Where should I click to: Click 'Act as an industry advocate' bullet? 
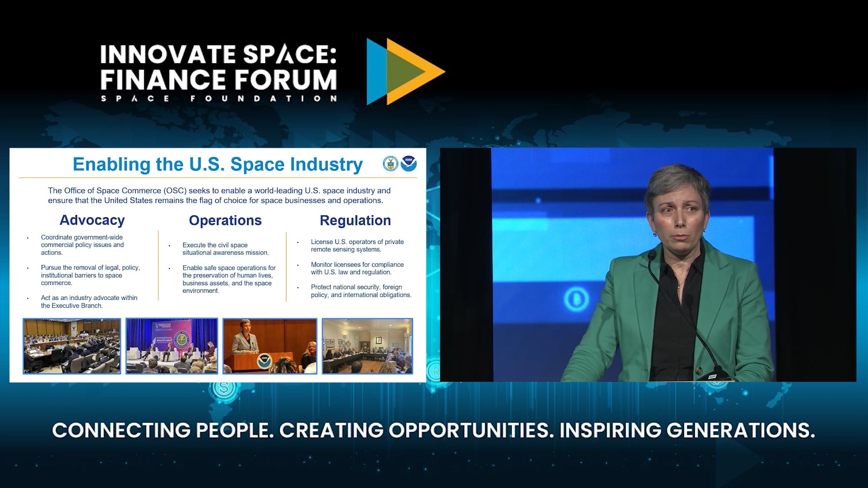89,302
